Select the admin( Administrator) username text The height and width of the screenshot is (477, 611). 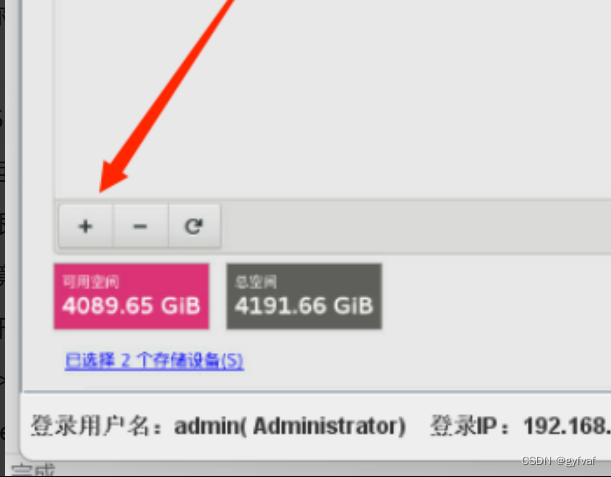pyautogui.click(x=290, y=426)
